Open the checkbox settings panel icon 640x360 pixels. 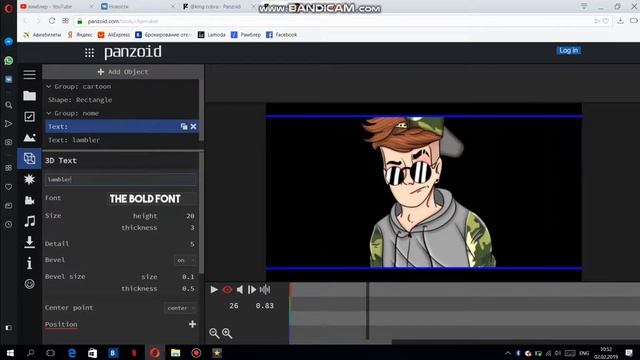click(29, 117)
